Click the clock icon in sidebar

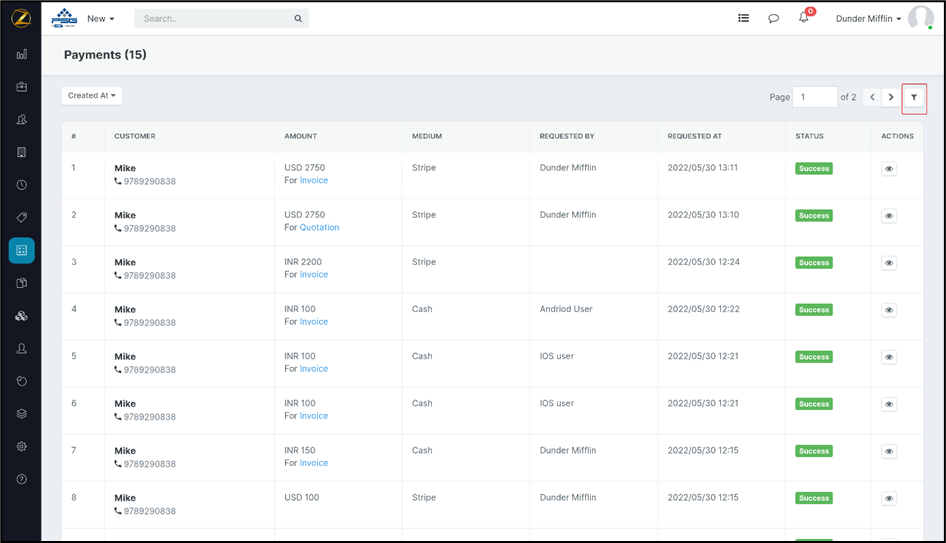(22, 185)
